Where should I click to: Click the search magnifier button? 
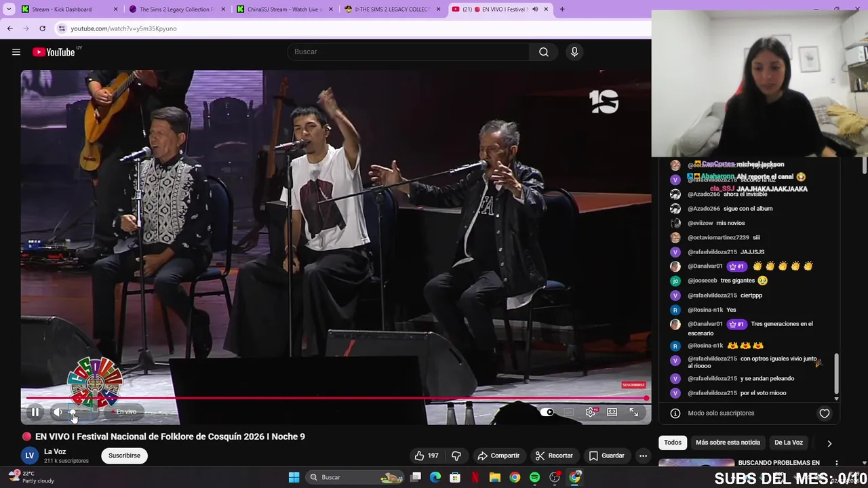click(x=544, y=52)
